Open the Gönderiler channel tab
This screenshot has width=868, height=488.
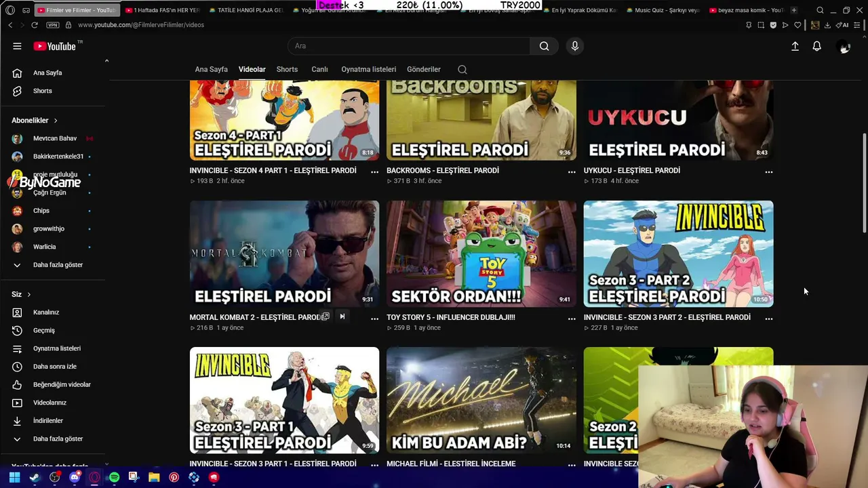pos(424,69)
